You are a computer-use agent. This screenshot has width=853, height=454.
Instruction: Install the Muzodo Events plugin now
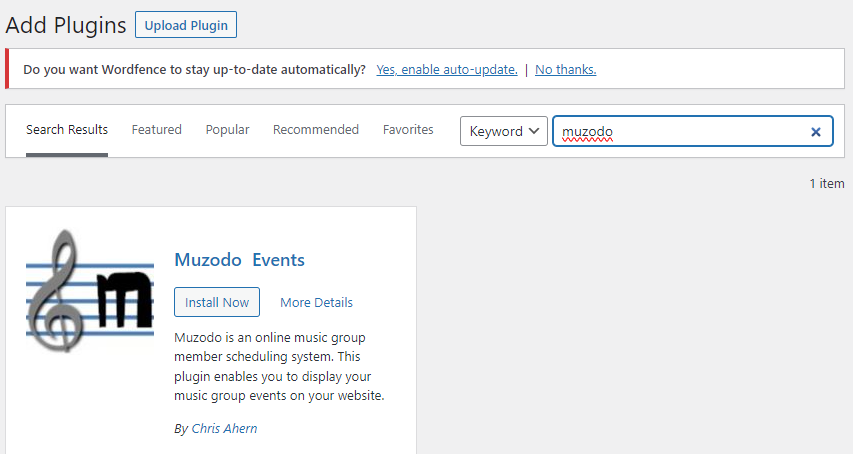tap(217, 302)
